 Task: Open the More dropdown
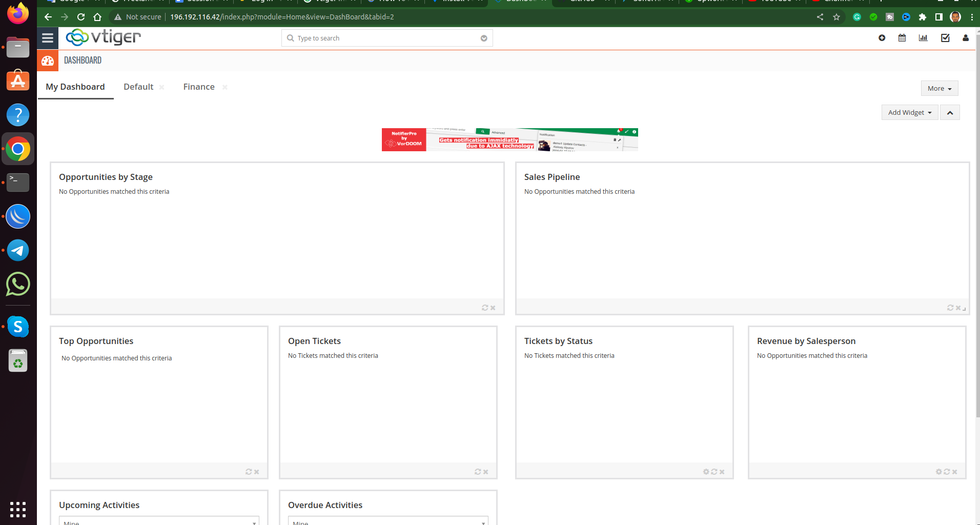tap(939, 88)
